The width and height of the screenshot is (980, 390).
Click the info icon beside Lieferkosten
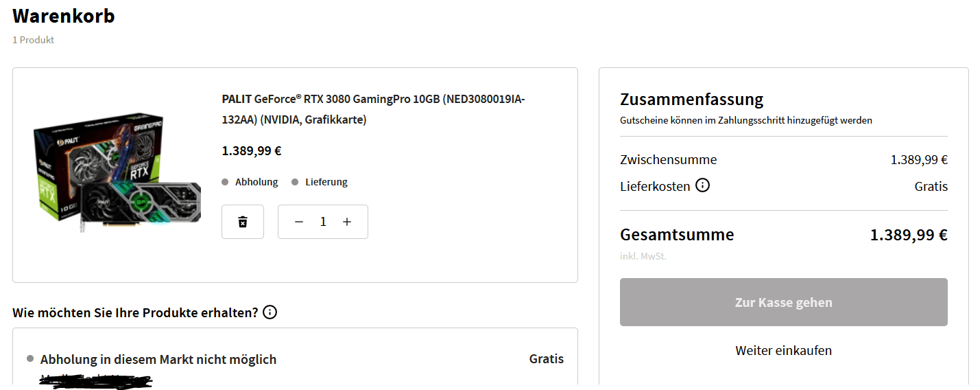coord(702,185)
